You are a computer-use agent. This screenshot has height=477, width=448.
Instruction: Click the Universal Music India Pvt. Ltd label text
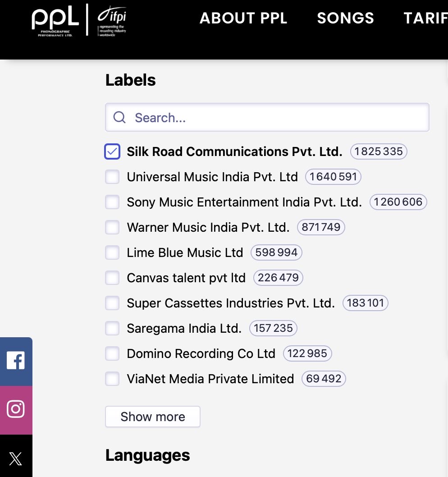point(212,177)
